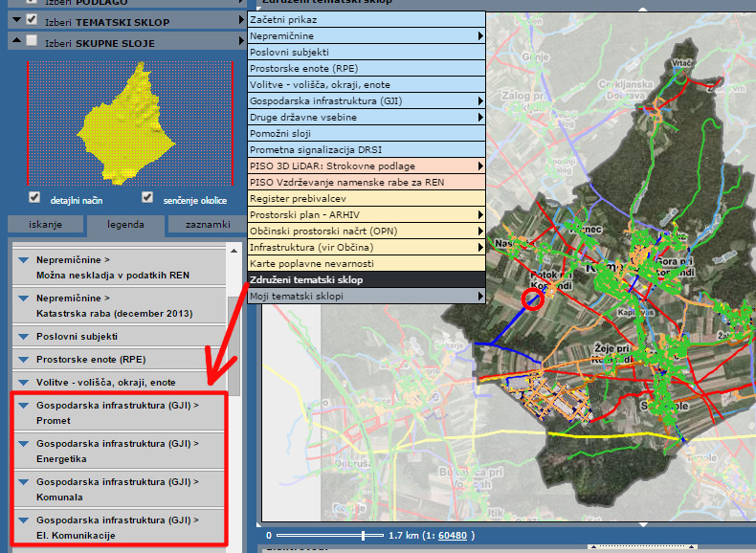
Task: Disable the senčenje okolice checkbox
Action: 147,198
